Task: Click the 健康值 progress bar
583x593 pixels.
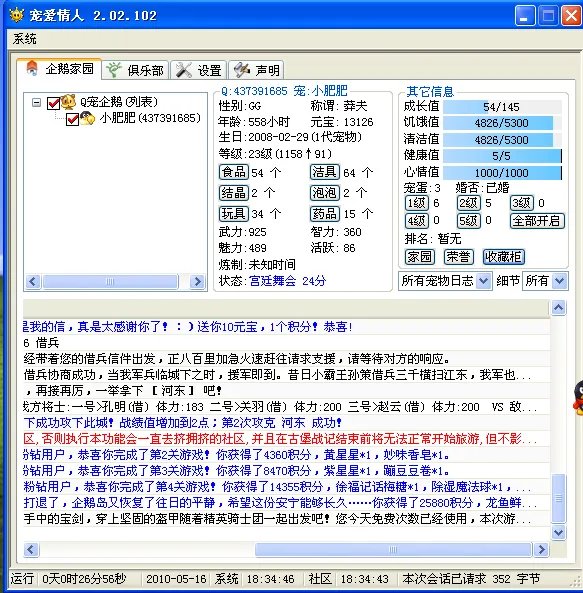Action: coord(502,156)
